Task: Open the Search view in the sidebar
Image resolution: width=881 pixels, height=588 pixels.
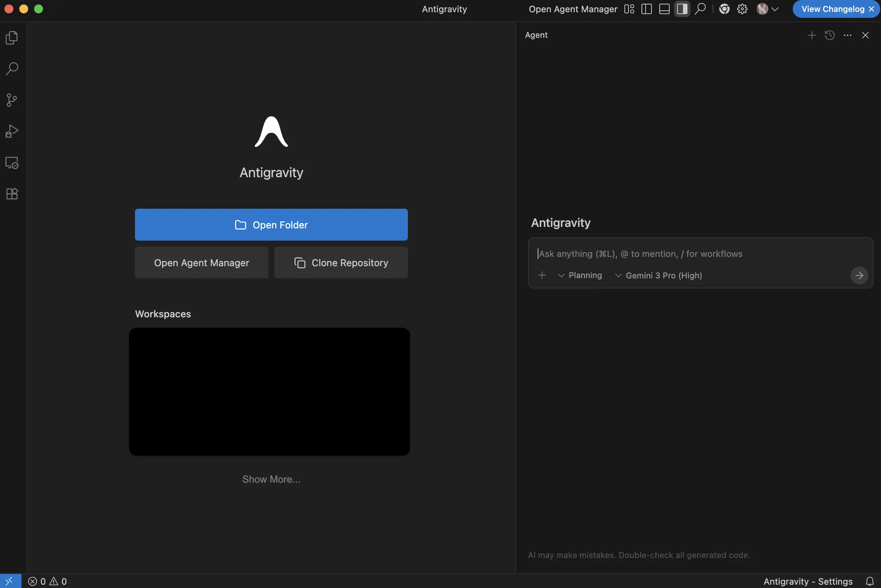Action: [11, 69]
